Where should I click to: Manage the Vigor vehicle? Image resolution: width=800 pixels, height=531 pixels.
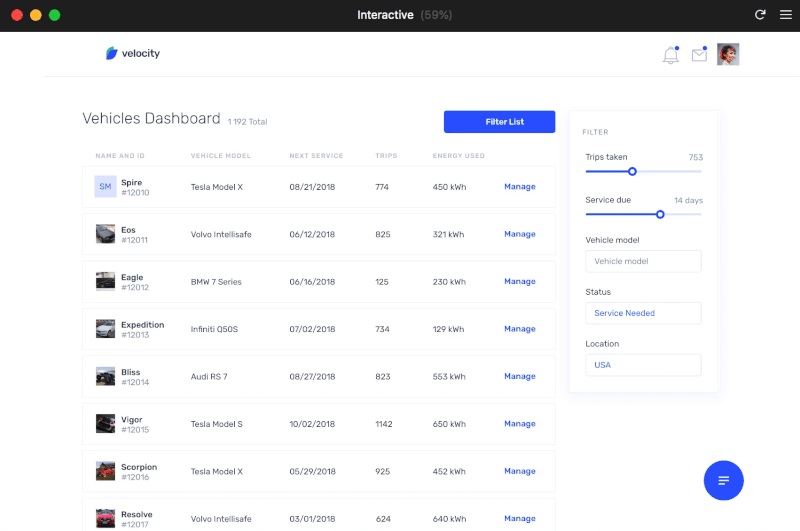tap(519, 424)
